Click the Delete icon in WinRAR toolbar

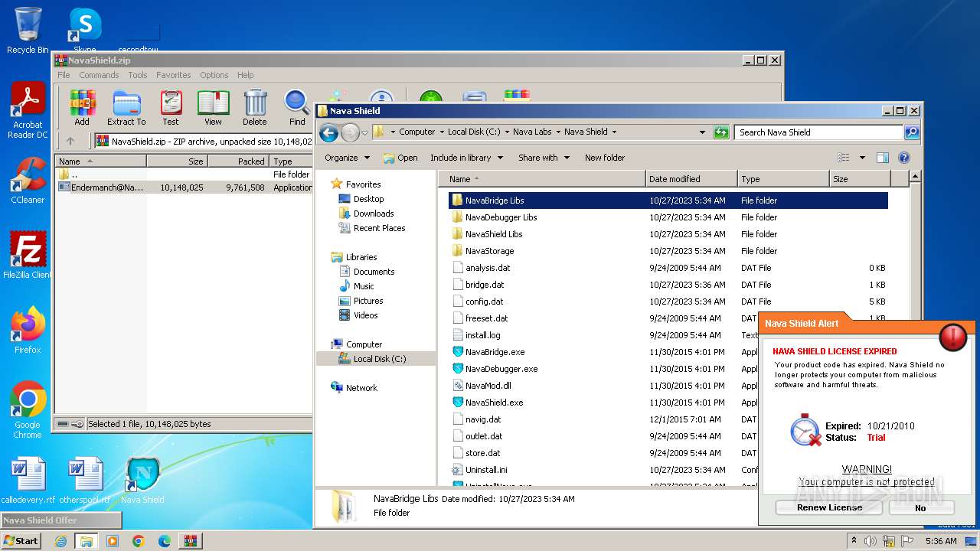coord(255,108)
